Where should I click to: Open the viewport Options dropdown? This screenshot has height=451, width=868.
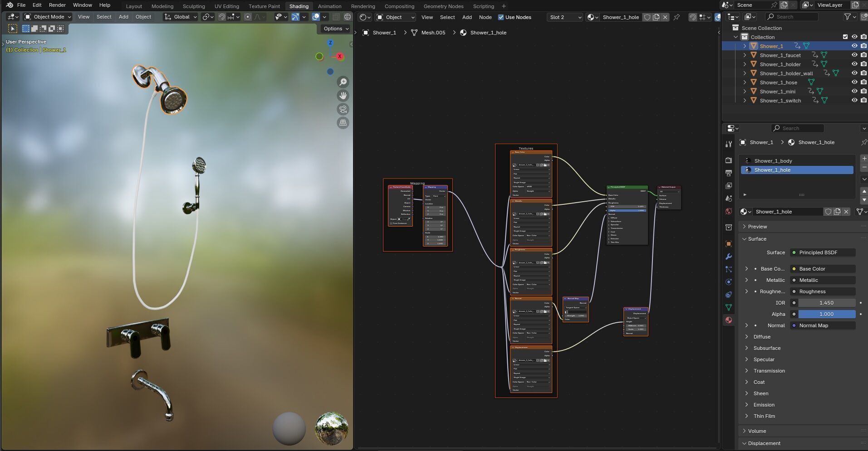coord(336,29)
